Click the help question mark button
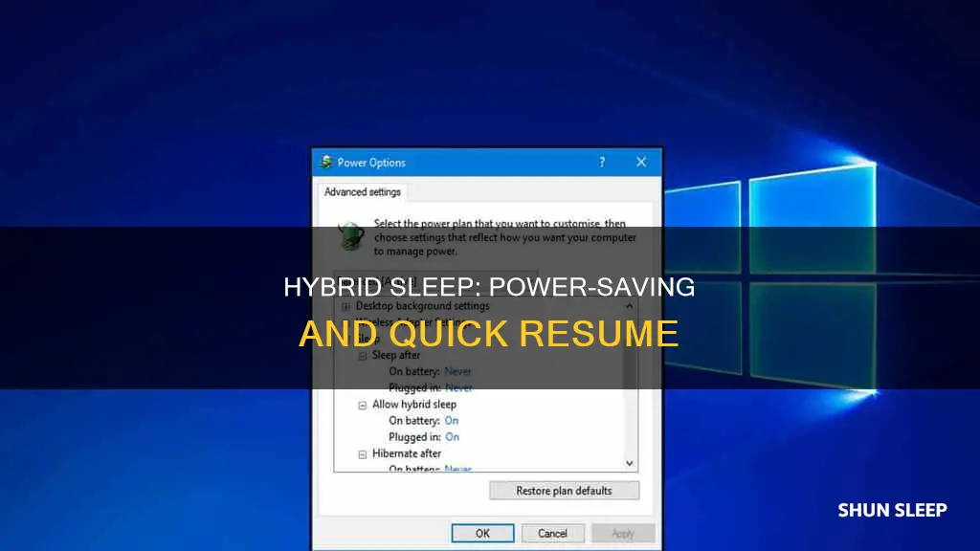This screenshot has width=980, height=551. 602,163
